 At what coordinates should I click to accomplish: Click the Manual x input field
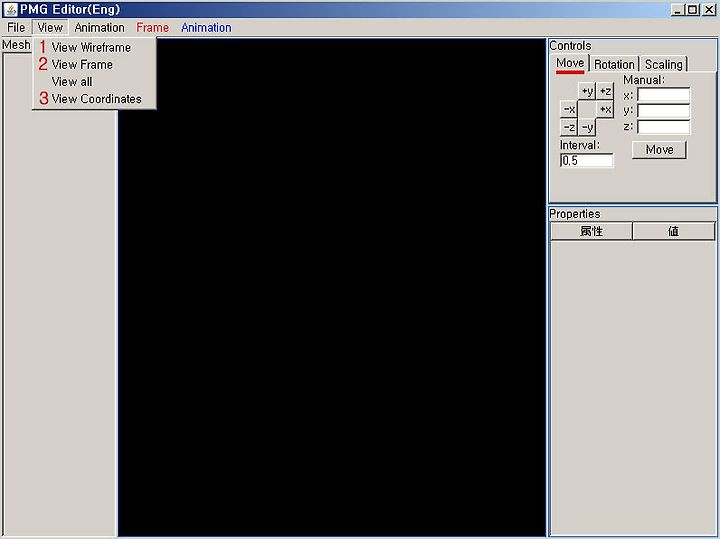[663, 95]
